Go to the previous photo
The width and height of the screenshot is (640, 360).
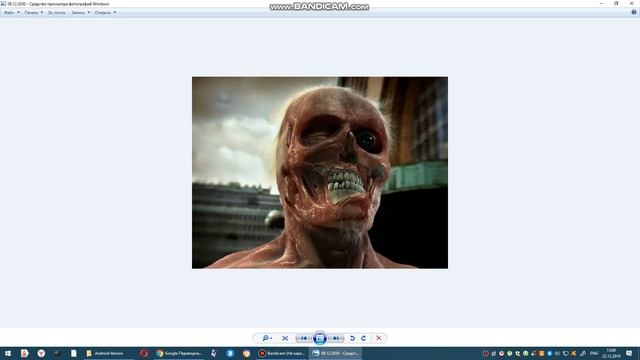click(304, 338)
